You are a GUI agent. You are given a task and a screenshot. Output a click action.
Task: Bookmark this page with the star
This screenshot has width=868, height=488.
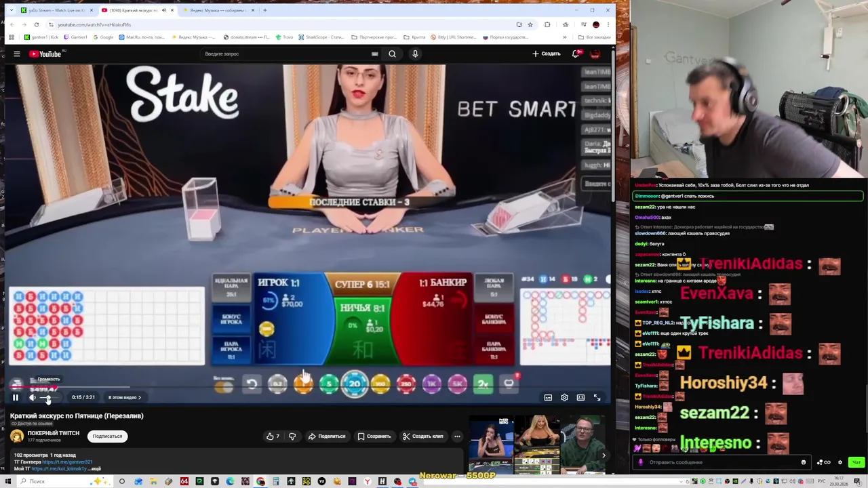pyautogui.click(x=530, y=24)
